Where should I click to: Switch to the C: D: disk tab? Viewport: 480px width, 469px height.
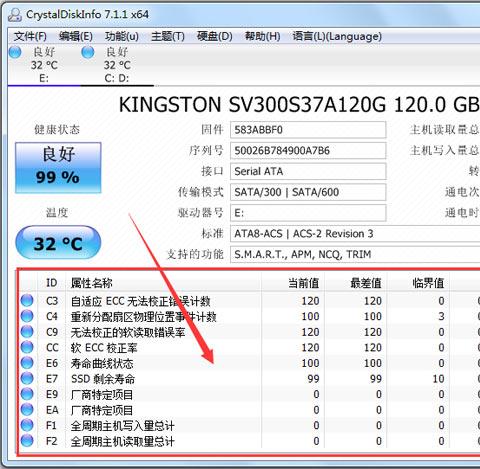click(117, 65)
